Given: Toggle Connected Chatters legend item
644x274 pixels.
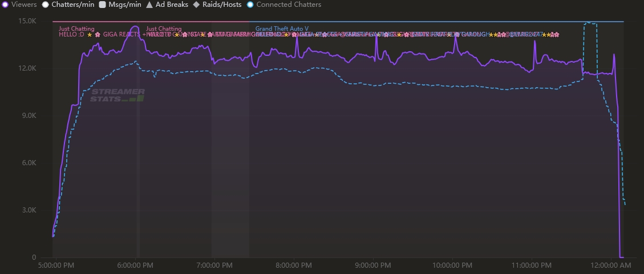Looking at the screenshot, I should click(x=284, y=5).
